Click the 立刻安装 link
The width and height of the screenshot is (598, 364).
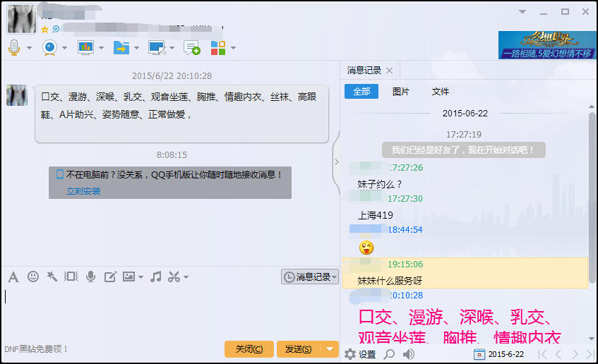click(x=83, y=191)
